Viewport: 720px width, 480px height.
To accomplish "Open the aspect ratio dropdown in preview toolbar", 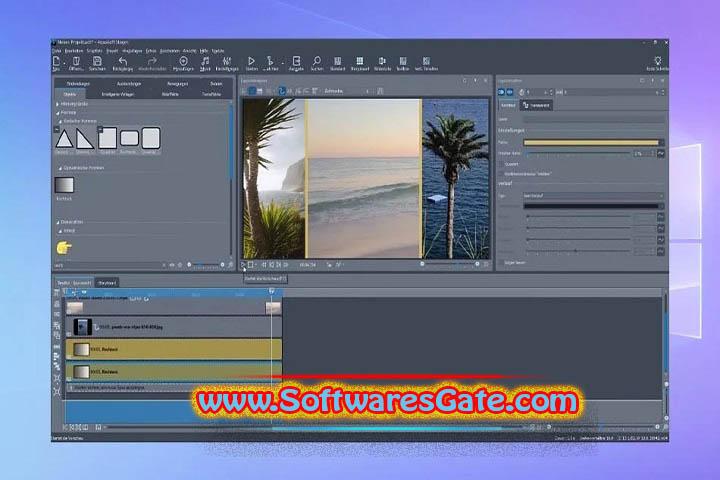I will [348, 91].
